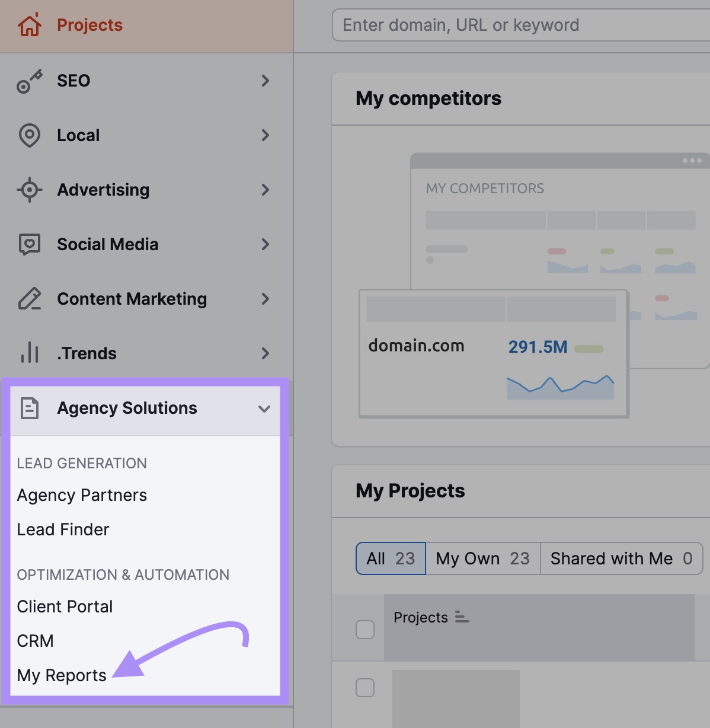Open My Reports
The width and height of the screenshot is (710, 728).
(61, 675)
